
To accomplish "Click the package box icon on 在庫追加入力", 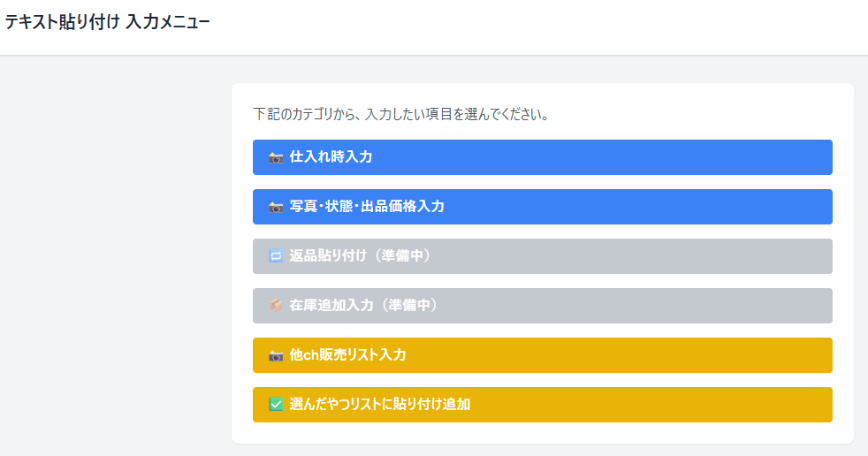I will (x=276, y=306).
